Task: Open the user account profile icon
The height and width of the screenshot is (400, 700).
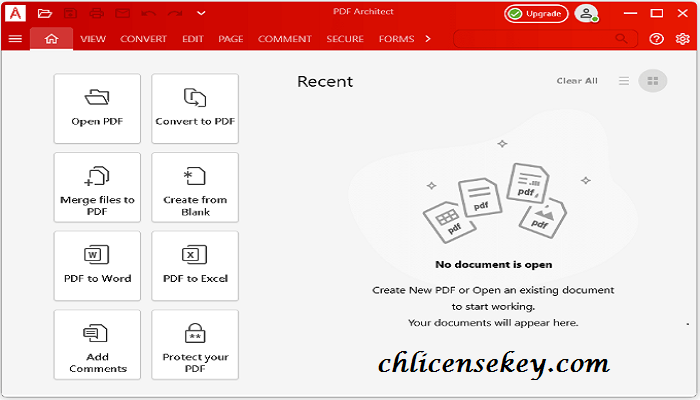Action: (587, 14)
